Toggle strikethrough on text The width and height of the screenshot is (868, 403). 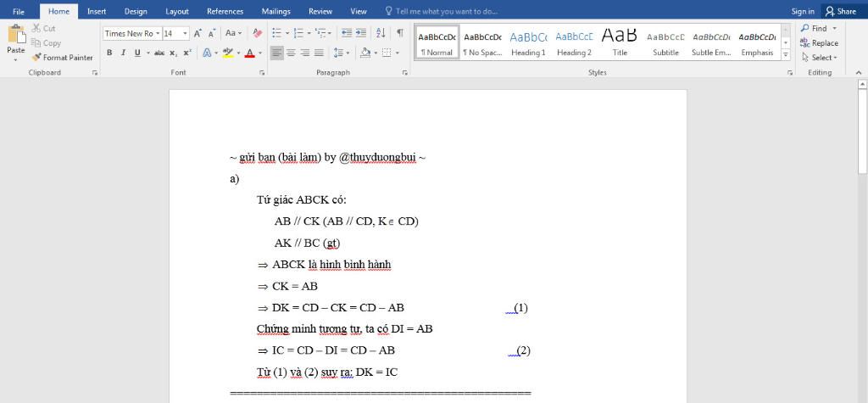pyautogui.click(x=159, y=53)
